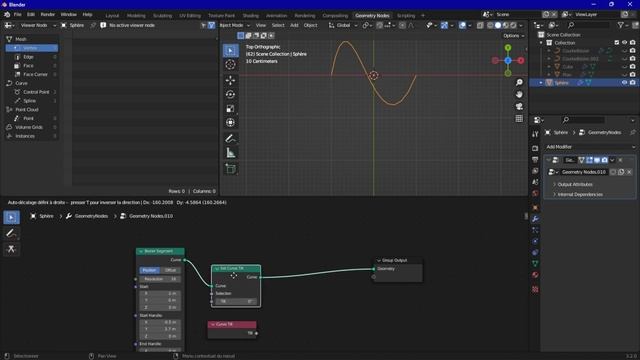640x360 pixels.
Task: Toggle visibility eye of Sphere in outliner
Action: 624,82
